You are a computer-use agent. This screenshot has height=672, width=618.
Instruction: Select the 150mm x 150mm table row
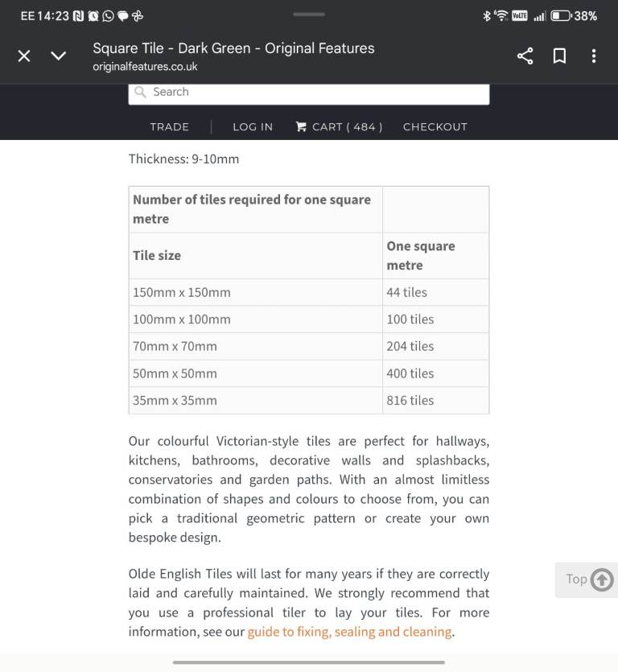(x=308, y=292)
